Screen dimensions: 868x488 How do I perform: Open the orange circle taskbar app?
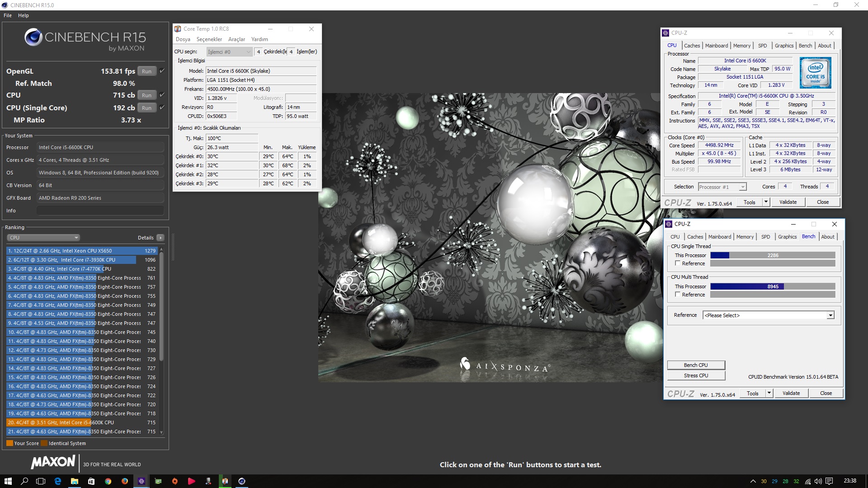point(175,481)
